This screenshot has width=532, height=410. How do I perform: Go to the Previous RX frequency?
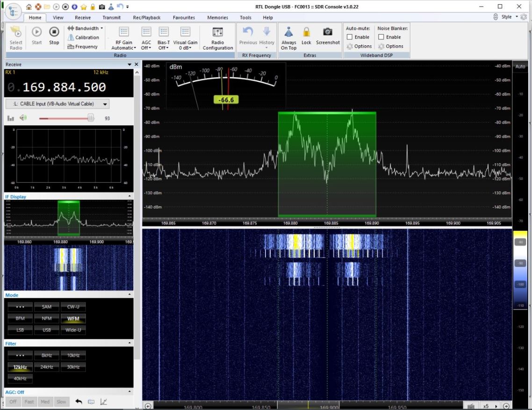point(248,36)
